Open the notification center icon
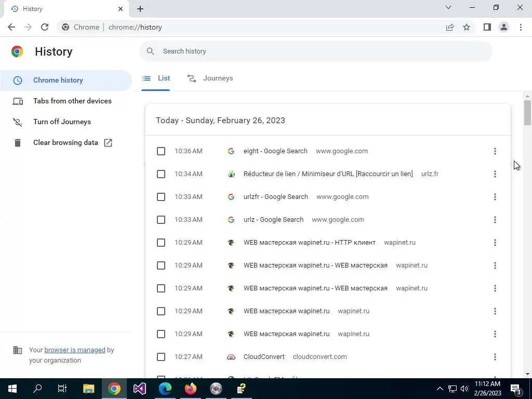This screenshot has width=532, height=399. [516, 389]
